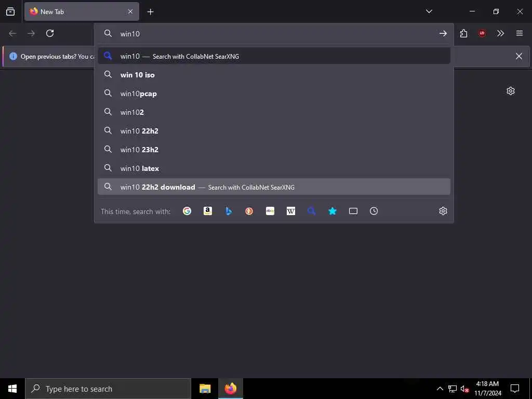The image size is (532, 399).
Task: Personalize new tab page gear icon
Action: coord(511,91)
